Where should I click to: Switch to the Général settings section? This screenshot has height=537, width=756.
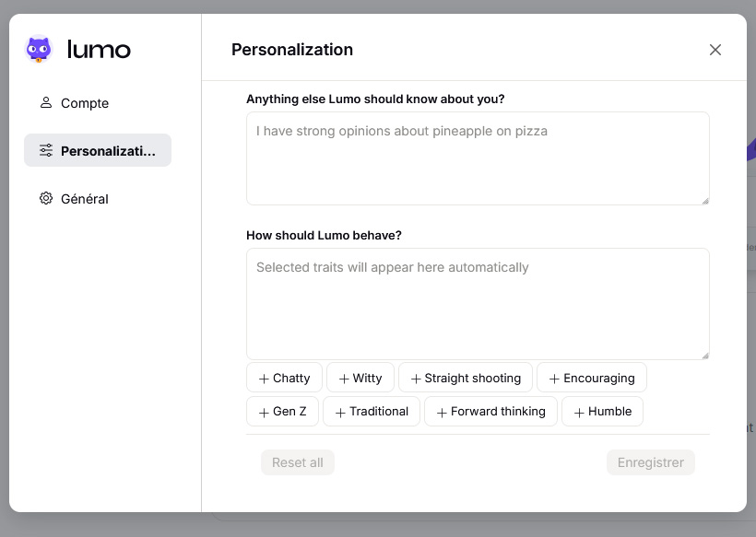coord(84,199)
